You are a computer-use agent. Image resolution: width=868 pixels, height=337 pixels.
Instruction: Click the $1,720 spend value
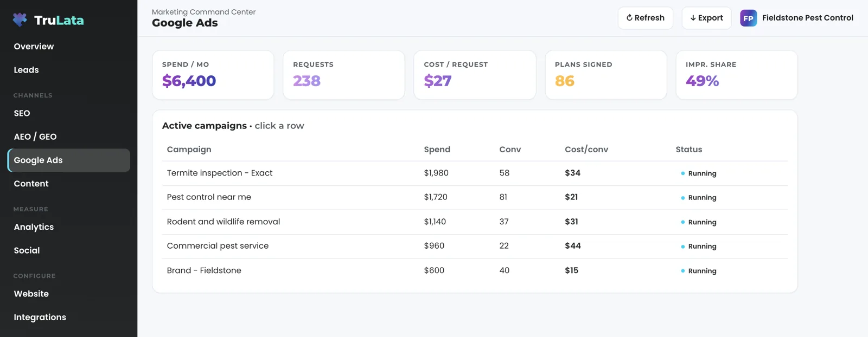coord(436,197)
